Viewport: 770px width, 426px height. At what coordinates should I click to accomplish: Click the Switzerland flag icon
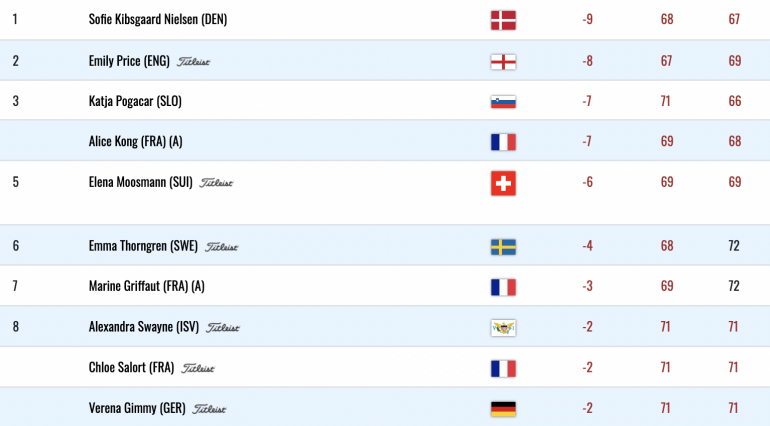click(503, 183)
